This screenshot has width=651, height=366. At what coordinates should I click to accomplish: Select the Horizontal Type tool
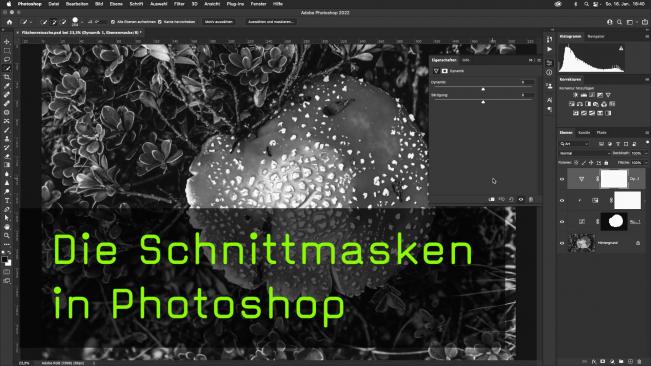point(7,200)
